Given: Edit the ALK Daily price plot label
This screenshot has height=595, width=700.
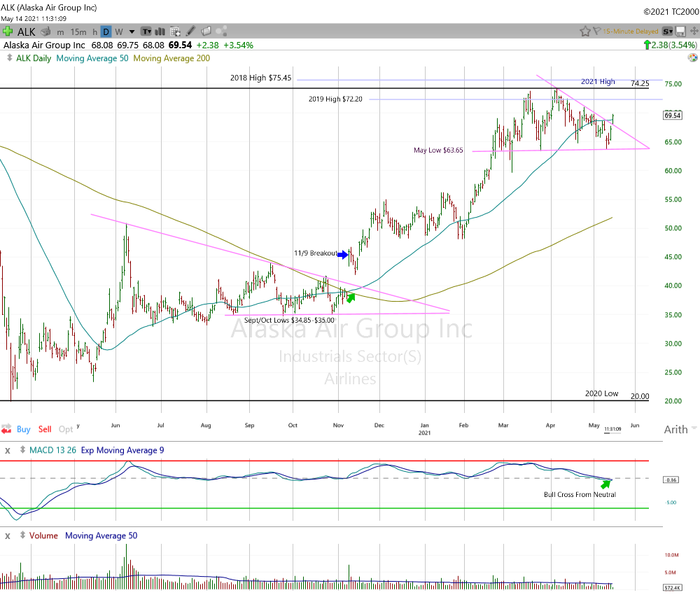Looking at the screenshot, I should point(34,59).
